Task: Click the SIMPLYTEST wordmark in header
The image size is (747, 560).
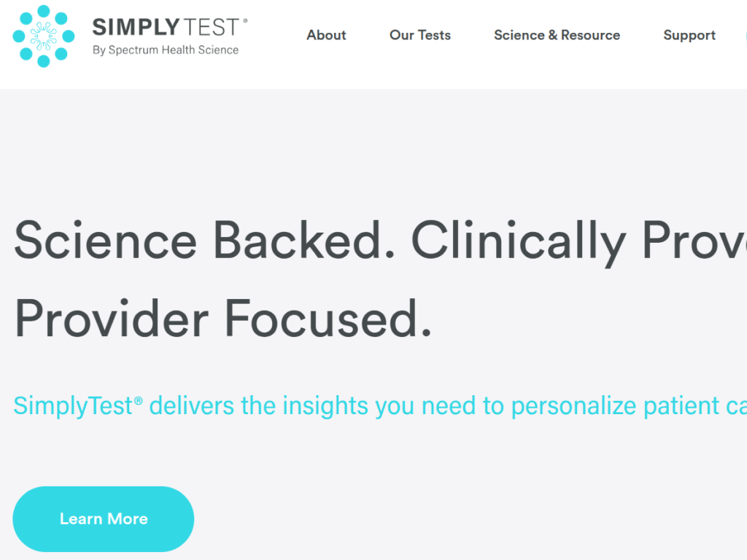Action: pos(166,28)
